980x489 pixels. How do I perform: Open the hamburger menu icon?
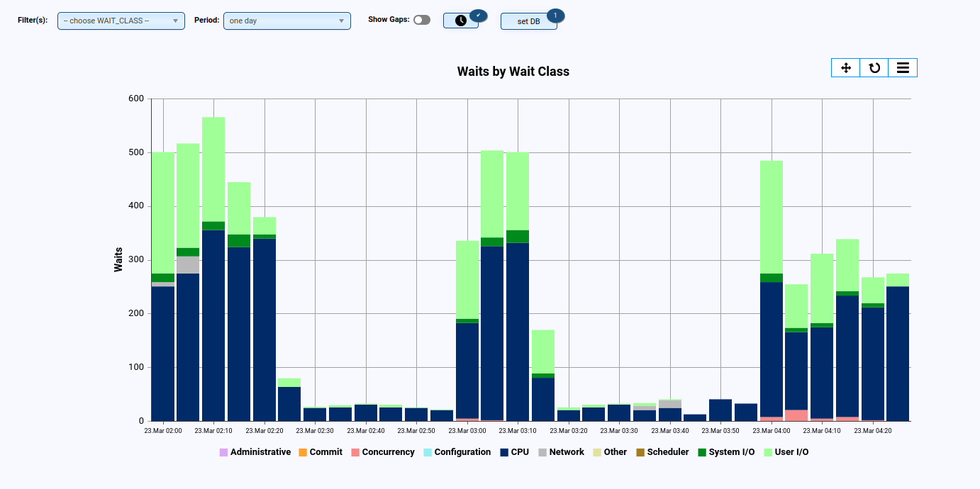pyautogui.click(x=903, y=67)
